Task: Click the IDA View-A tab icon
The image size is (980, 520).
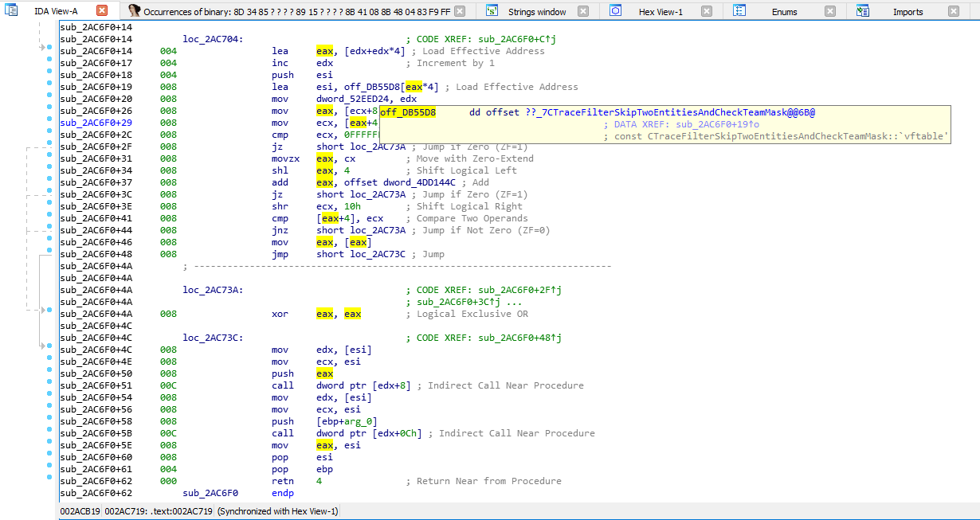Action: pyautogui.click(x=12, y=11)
